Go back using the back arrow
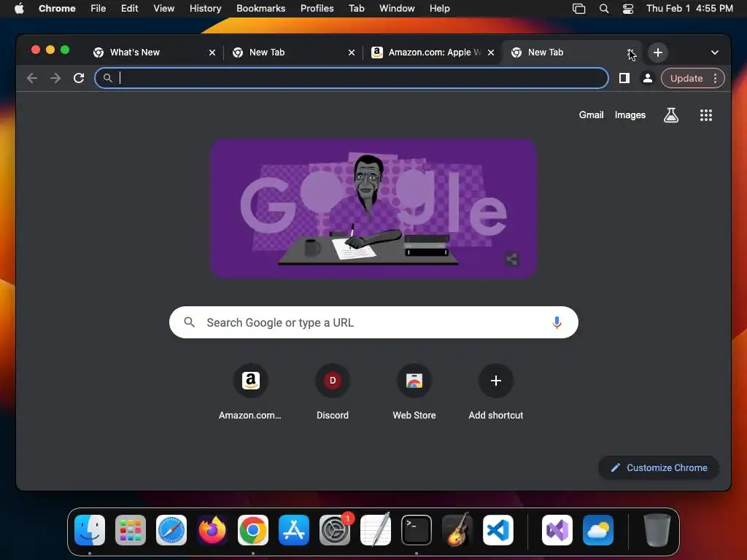The image size is (747, 560). click(32, 78)
